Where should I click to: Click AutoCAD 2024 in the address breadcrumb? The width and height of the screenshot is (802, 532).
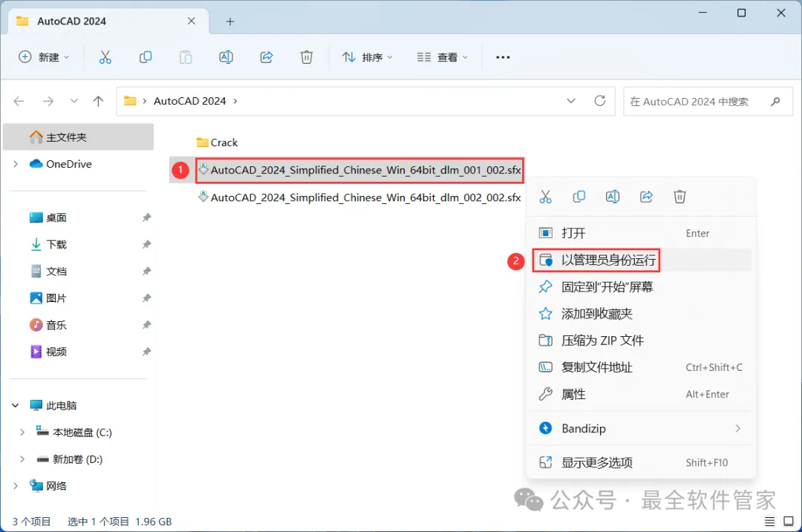click(190, 101)
